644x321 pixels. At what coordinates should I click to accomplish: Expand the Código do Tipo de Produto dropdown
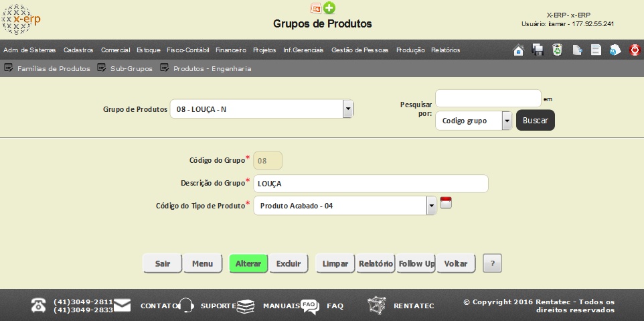click(345, 206)
